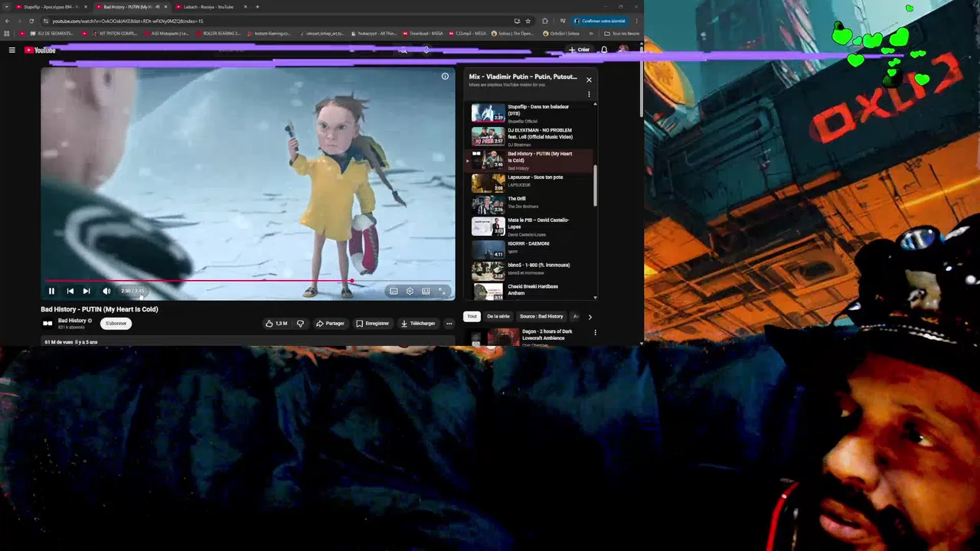Open the ROLLER BEARING bookmark

click(x=219, y=33)
